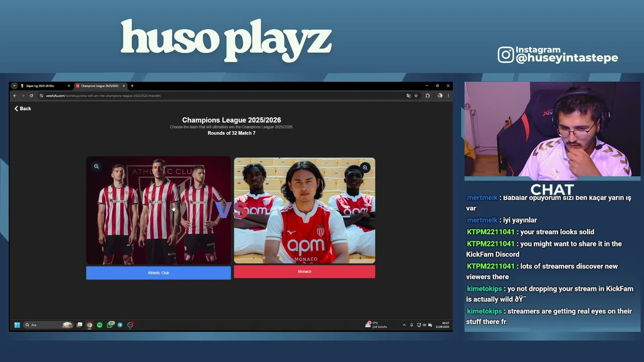
Task: Open the weather widget showing 17°C
Action: (x=376, y=325)
